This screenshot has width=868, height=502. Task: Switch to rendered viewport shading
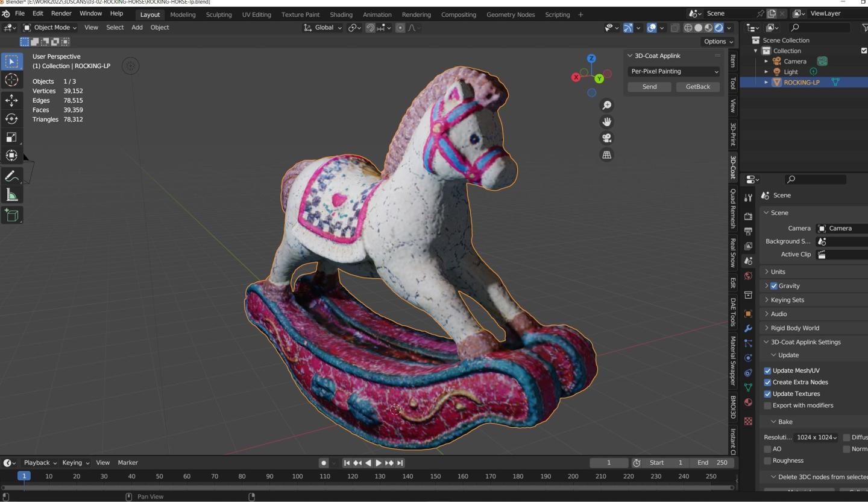click(x=719, y=28)
